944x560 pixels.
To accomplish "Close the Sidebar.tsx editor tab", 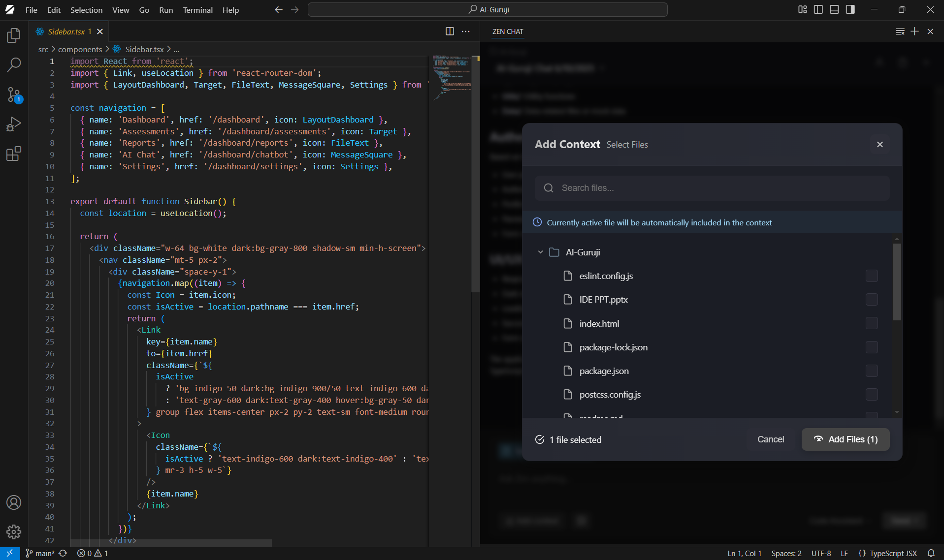I will pos(100,31).
